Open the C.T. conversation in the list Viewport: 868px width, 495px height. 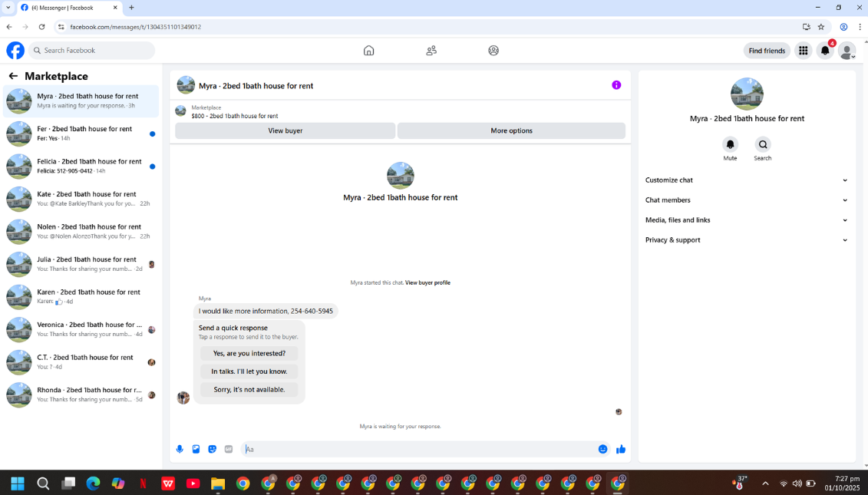tap(81, 362)
